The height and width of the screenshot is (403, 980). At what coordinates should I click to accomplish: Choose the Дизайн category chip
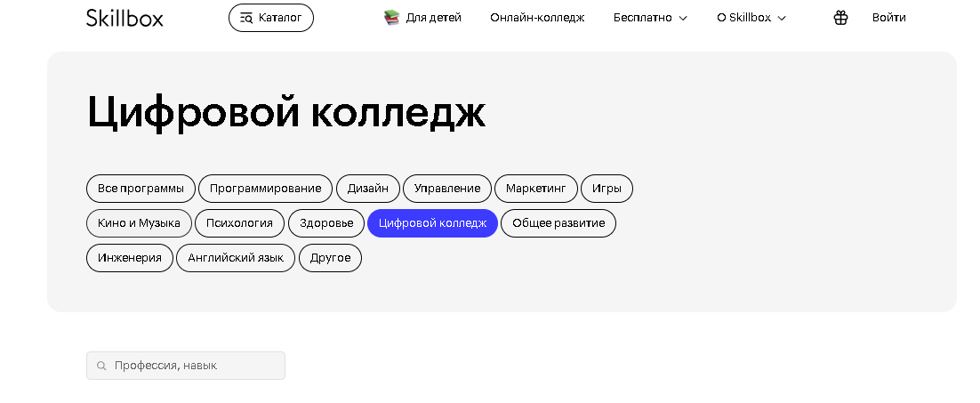click(367, 188)
